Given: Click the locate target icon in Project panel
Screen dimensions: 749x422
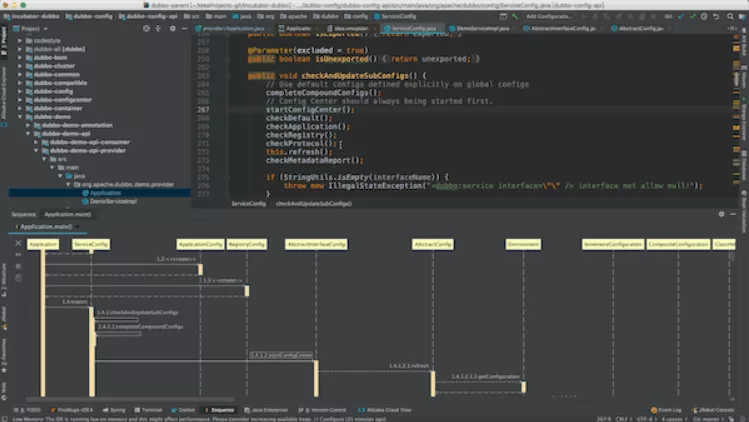Looking at the screenshot, I should (146, 29).
